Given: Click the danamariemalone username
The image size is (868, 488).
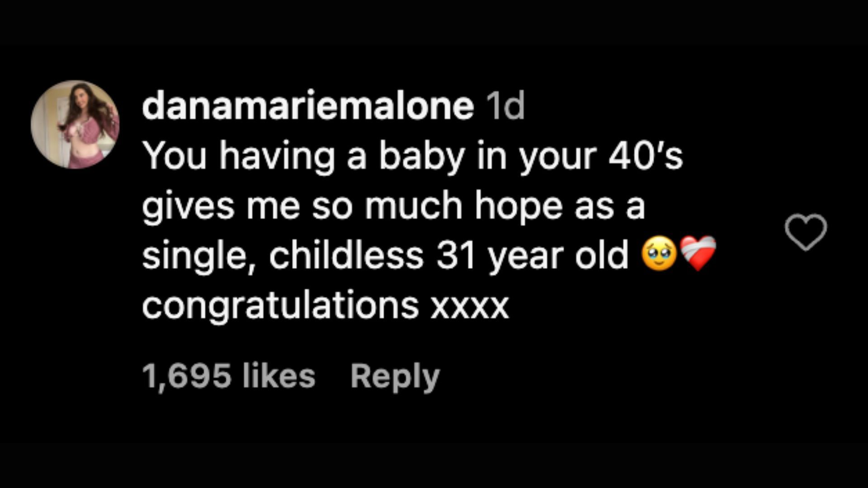Looking at the screenshot, I should click(x=308, y=106).
